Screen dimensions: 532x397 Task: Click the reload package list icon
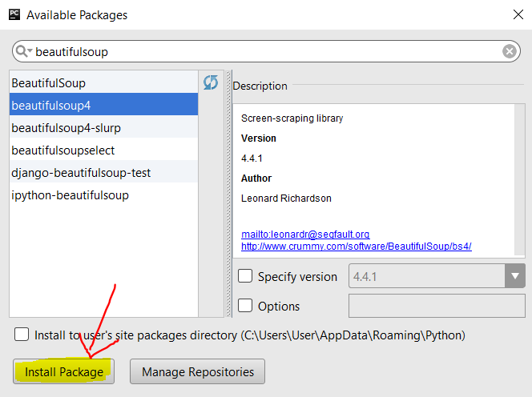211,82
